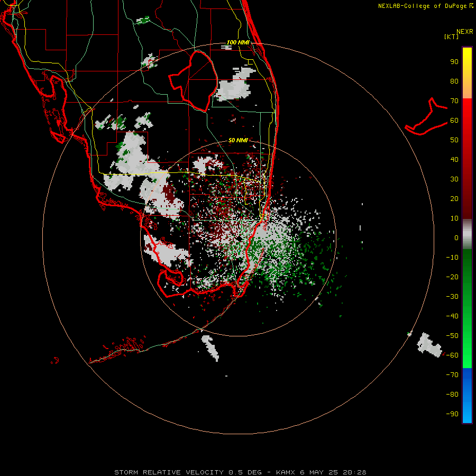This screenshot has height=476, width=476.
Task: Click the 40 value on velocity scale
Action: coord(454,160)
